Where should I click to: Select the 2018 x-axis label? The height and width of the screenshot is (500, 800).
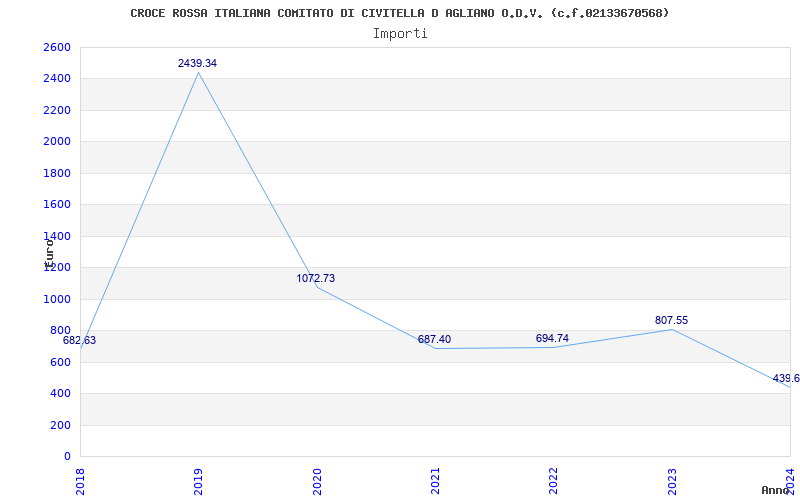click(80, 481)
